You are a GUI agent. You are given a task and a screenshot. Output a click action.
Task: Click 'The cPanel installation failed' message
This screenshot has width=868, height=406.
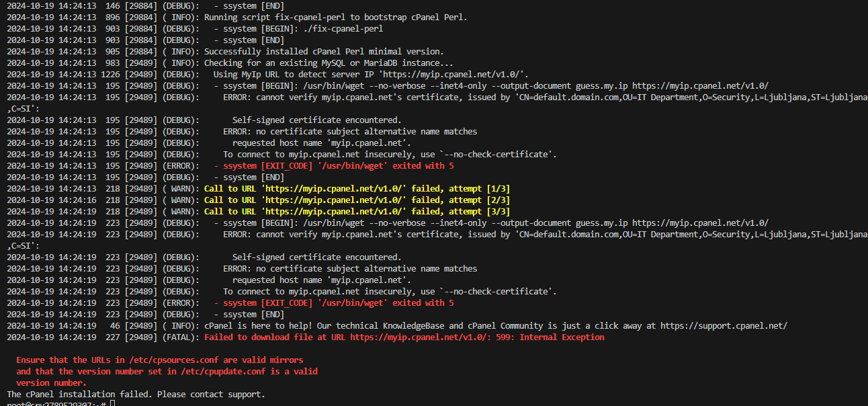coord(136,395)
